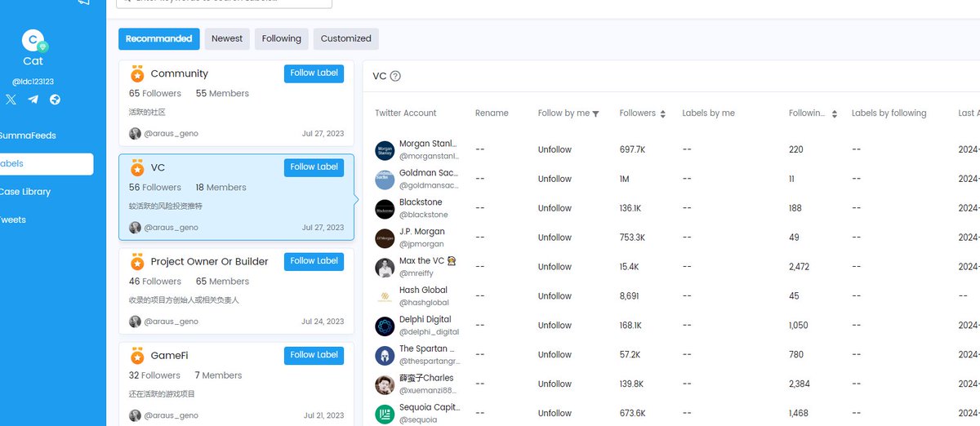The width and height of the screenshot is (980, 426).
Task: Follow the Community label
Action: coord(314,73)
